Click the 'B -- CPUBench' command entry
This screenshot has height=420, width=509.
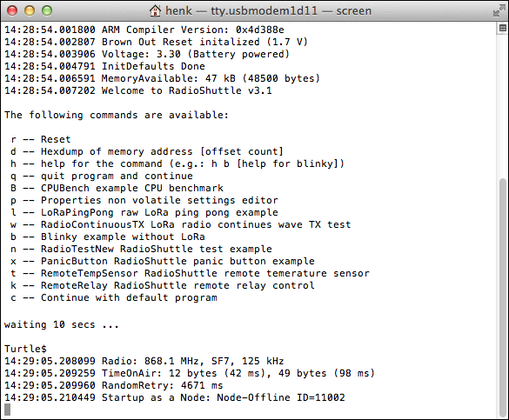[x=117, y=188]
